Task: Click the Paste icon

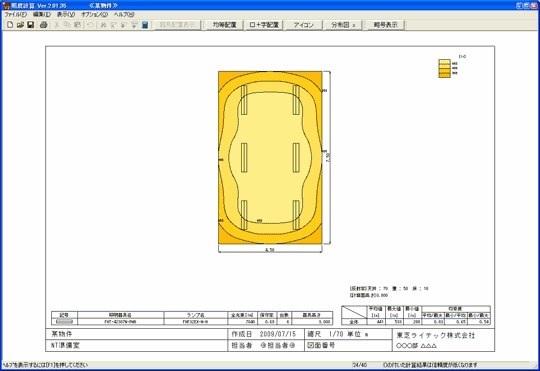Action: click(x=77, y=25)
